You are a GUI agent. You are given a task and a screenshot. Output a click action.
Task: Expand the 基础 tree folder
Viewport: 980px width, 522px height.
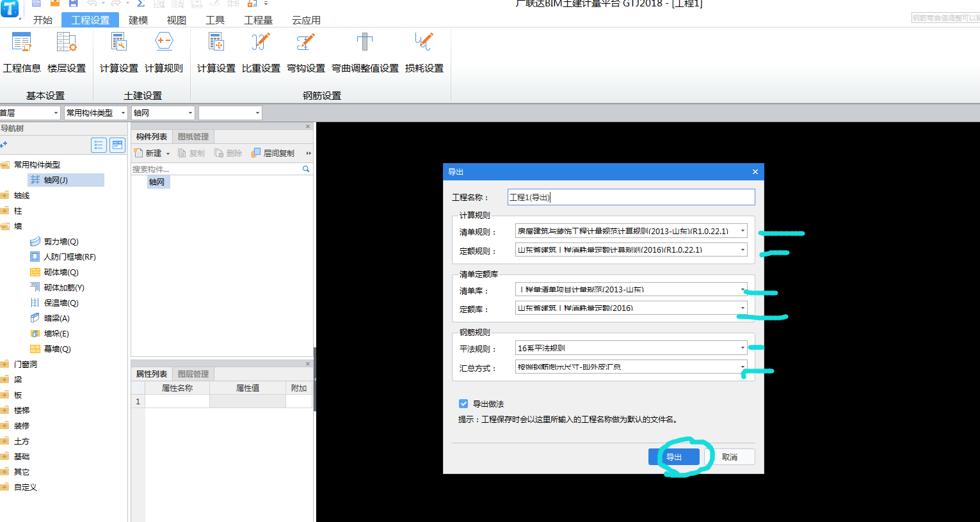(5, 456)
